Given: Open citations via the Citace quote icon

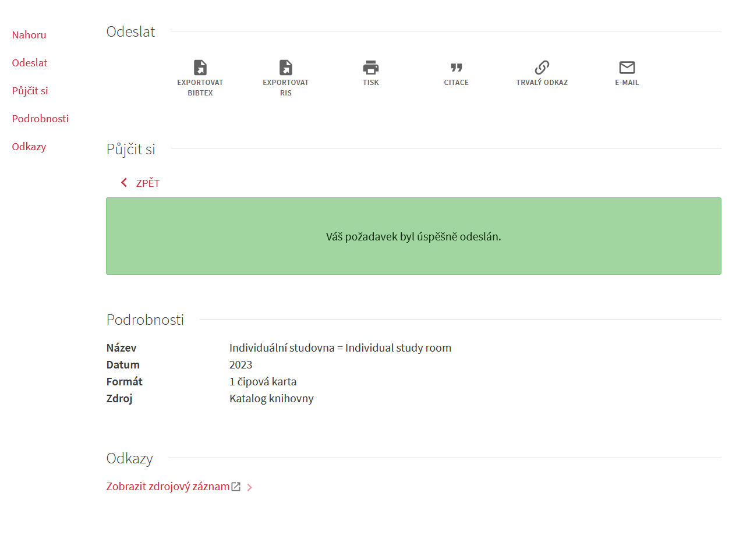Looking at the screenshot, I should tap(457, 68).
